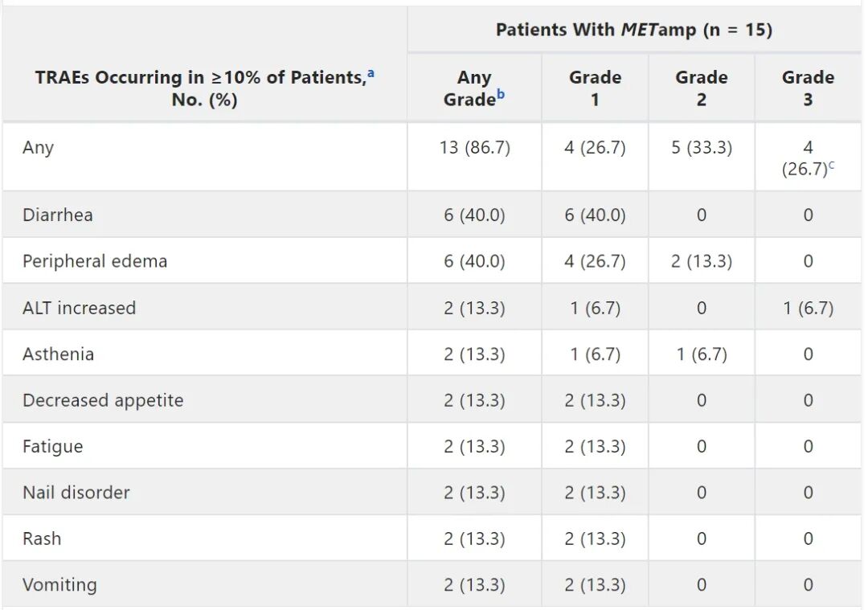Select the Grade 3 column header
Screen dimensions: 868x610
tap(808, 88)
